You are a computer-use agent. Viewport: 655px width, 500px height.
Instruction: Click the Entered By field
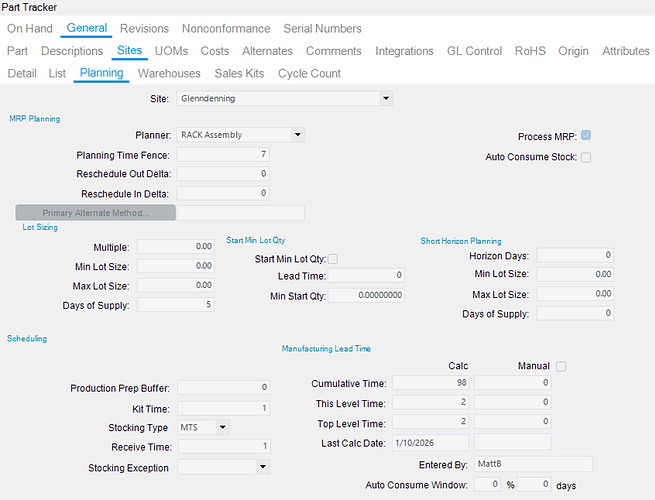pos(533,464)
